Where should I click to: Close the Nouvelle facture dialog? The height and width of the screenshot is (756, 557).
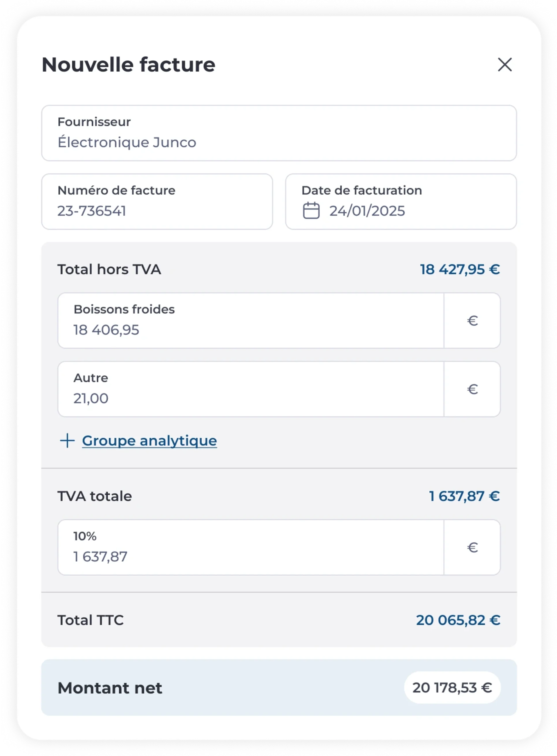[505, 64]
